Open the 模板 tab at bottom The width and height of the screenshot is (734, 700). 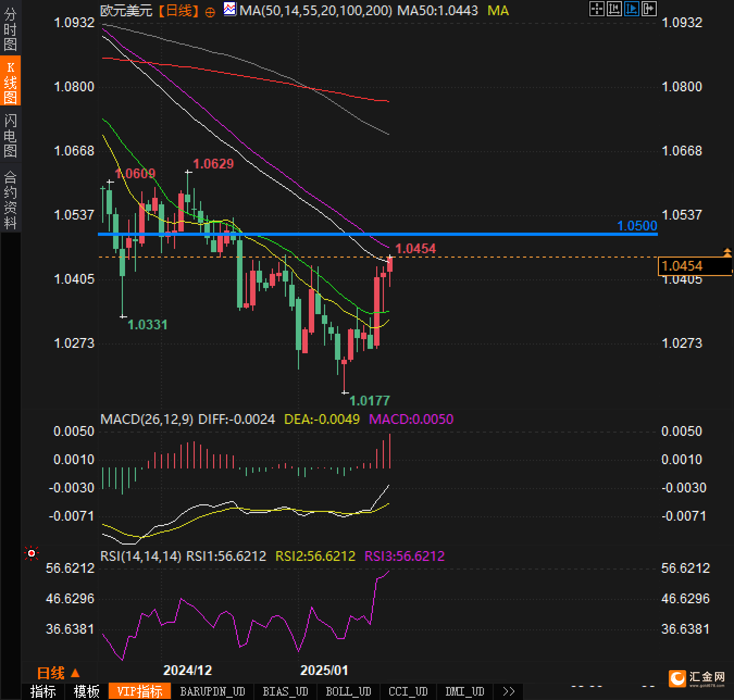point(86,691)
